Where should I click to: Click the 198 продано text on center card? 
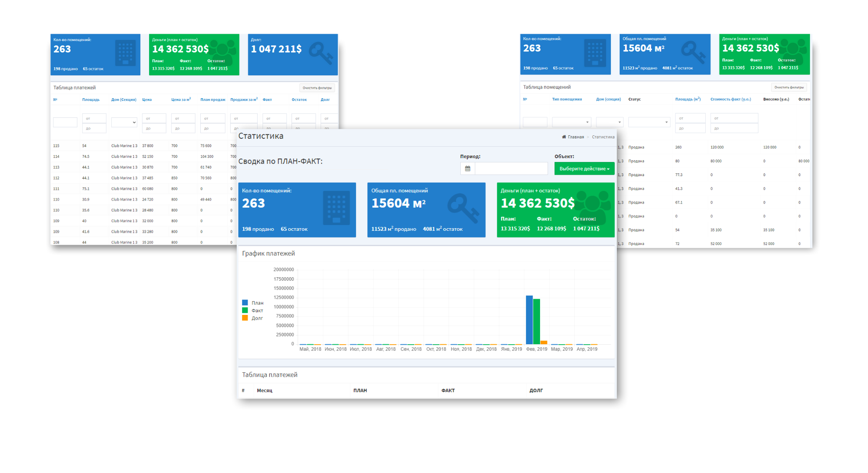click(258, 229)
